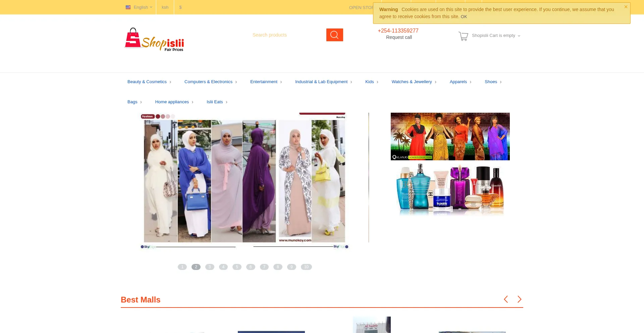Open the shopping cart icon
Image resolution: width=644 pixels, height=333 pixels.
[x=463, y=36]
